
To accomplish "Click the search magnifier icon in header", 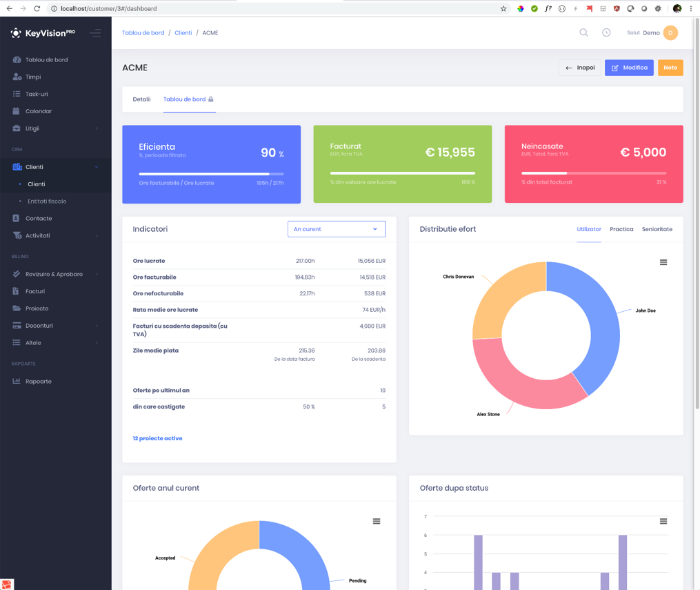I will (x=583, y=32).
